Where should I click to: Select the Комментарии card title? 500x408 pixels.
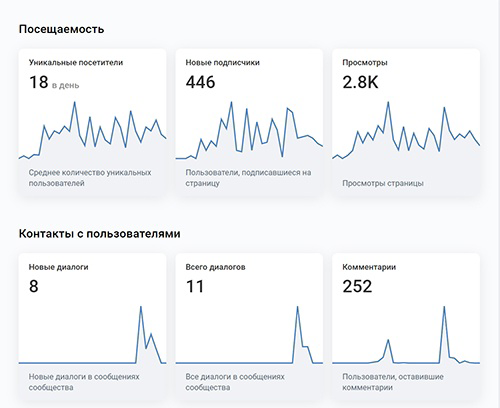tap(369, 267)
